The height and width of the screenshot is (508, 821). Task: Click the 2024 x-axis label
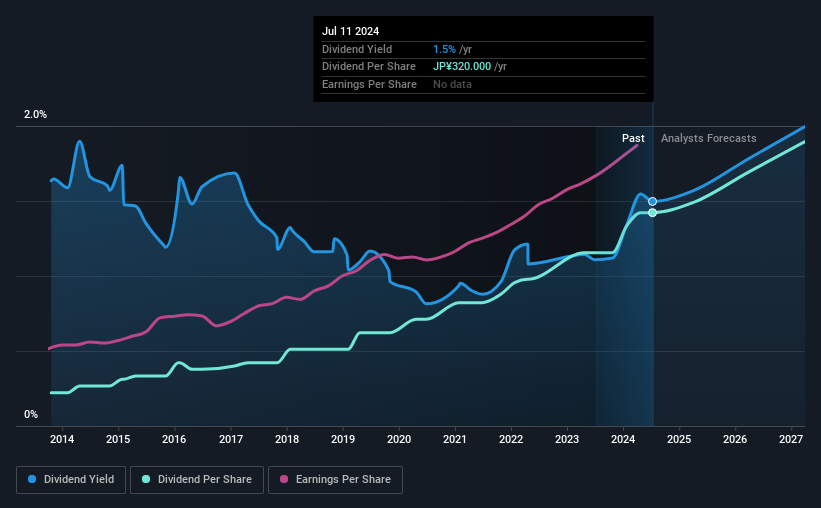pyautogui.click(x=623, y=439)
